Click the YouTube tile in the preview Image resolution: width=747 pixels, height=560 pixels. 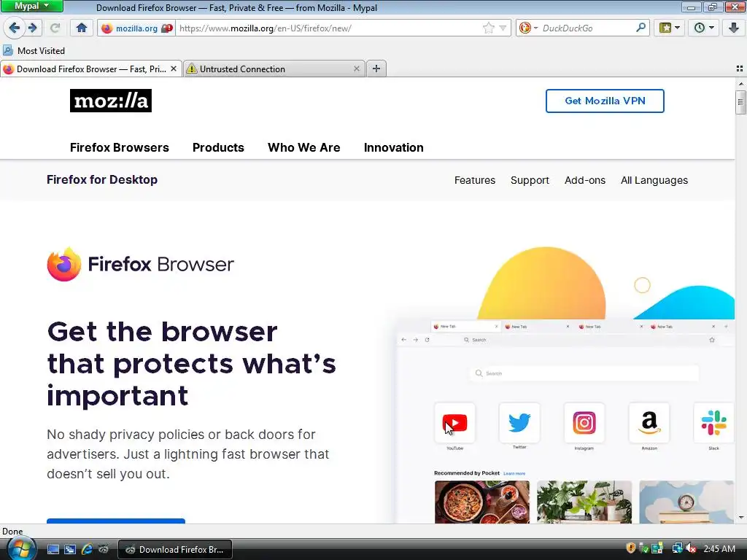(x=455, y=423)
